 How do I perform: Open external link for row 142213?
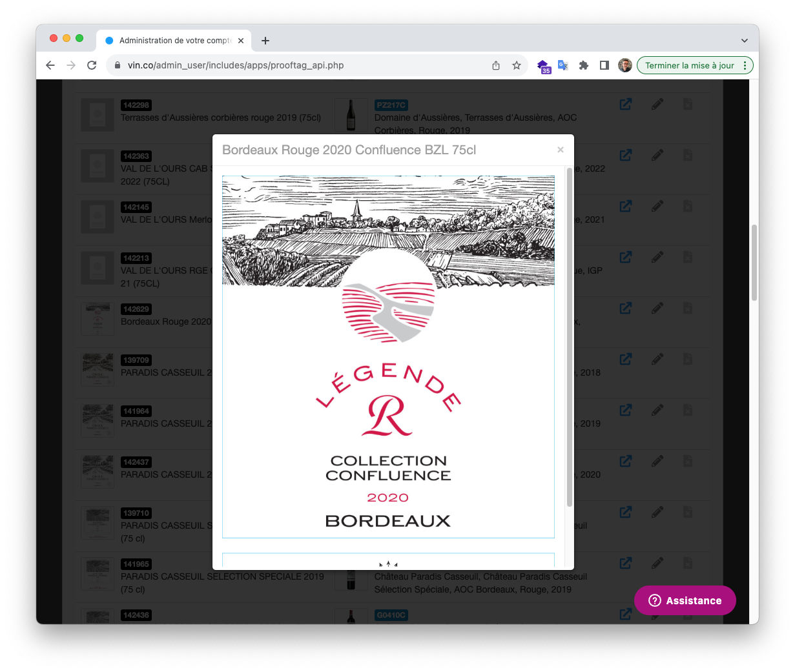click(x=626, y=257)
